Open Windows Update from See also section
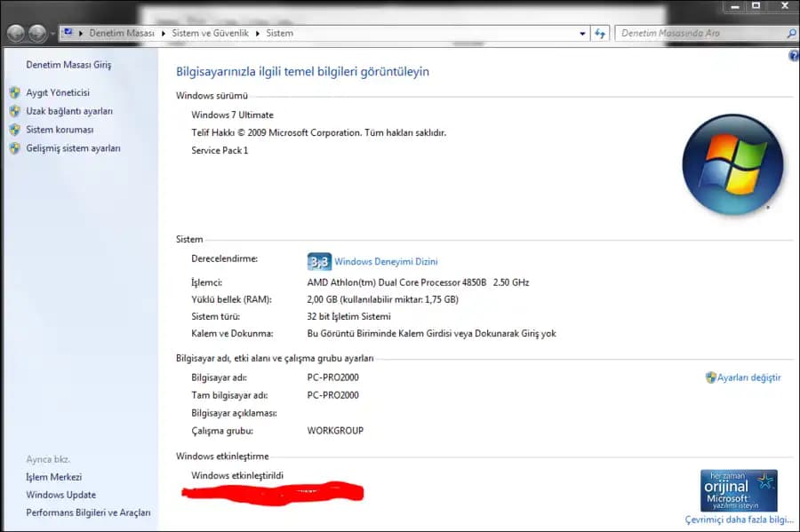Image resolution: width=800 pixels, height=532 pixels. click(x=60, y=495)
